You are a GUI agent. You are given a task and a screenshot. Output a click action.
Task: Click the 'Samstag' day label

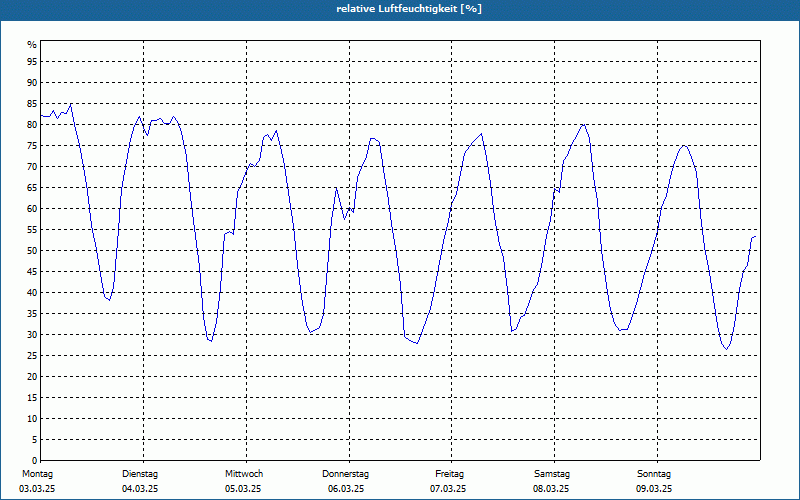552,474
